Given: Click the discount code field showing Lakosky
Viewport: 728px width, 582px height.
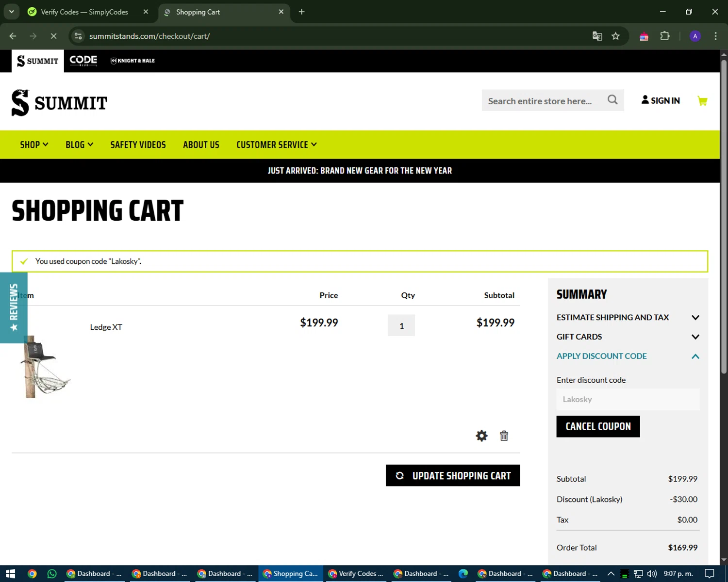Looking at the screenshot, I should pyautogui.click(x=628, y=399).
